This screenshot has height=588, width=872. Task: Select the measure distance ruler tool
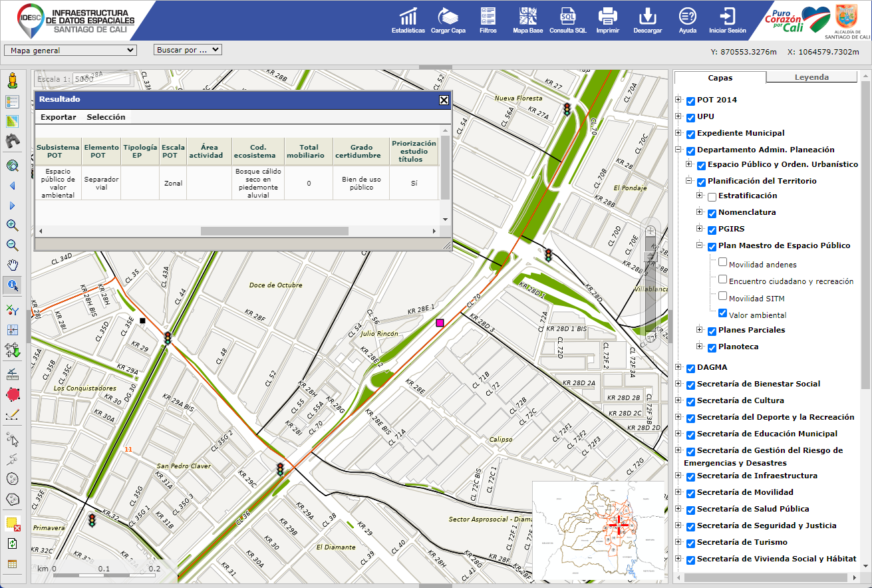(x=12, y=374)
